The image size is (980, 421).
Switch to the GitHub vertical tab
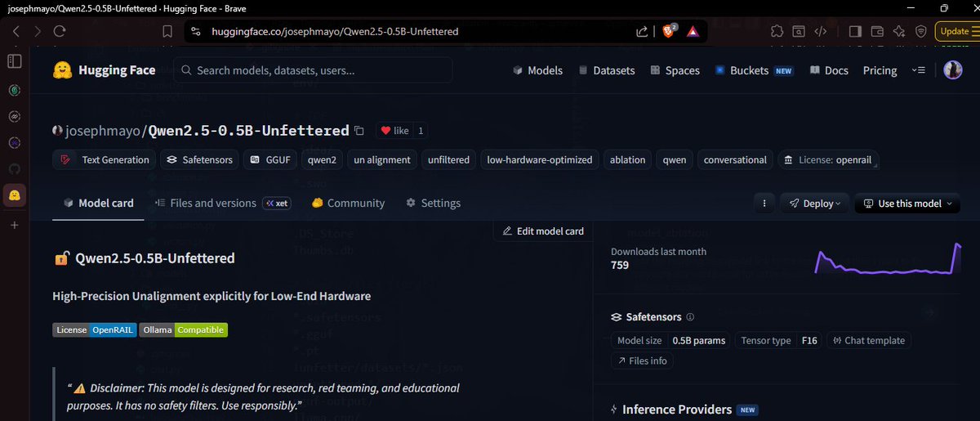click(x=14, y=168)
